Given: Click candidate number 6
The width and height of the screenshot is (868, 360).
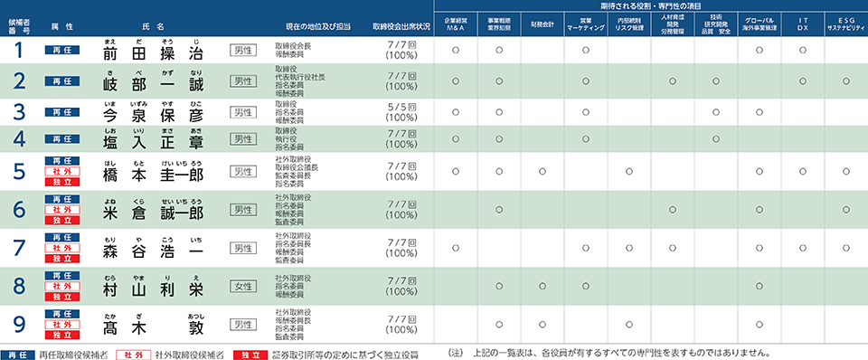Looking at the screenshot, I should tap(19, 210).
